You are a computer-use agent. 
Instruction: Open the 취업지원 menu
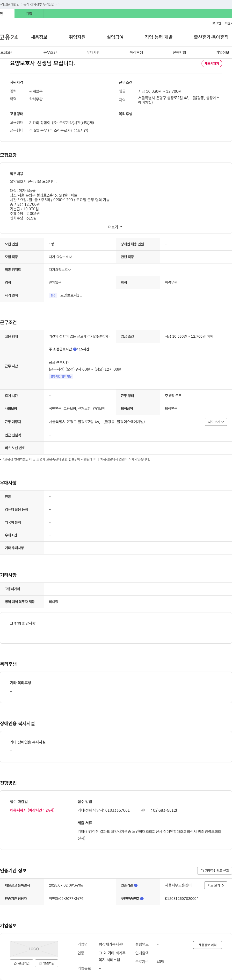click(77, 37)
